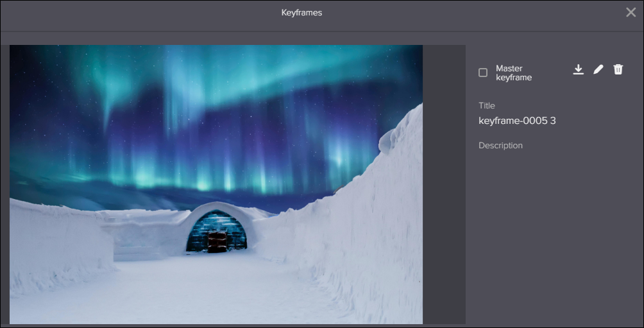Click the Title field label
Screen dimensions: 644x328
click(487, 106)
